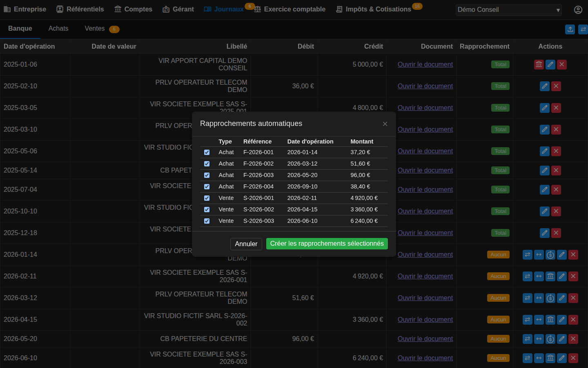588x368 pixels.
Task: Click the Annuler button
Action: [246, 244]
